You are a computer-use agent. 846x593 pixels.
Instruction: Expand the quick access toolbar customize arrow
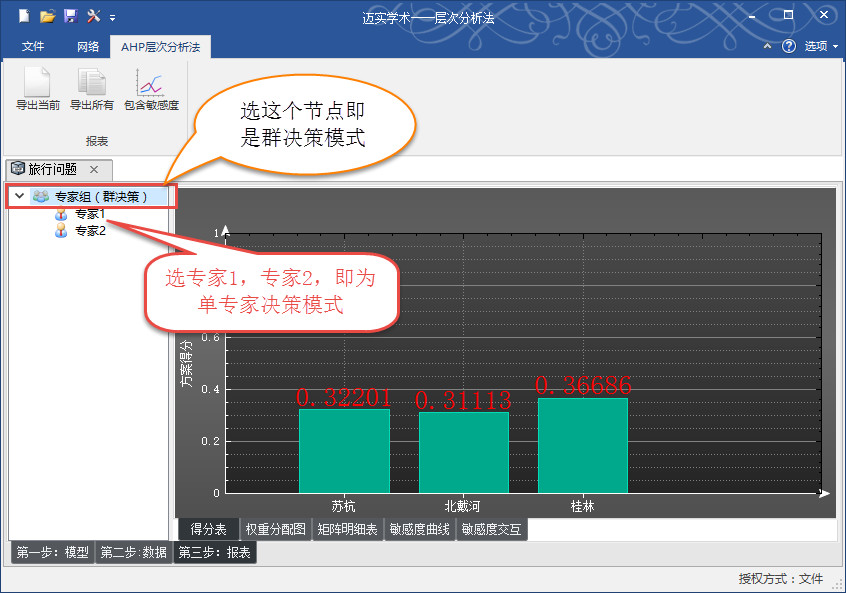(113, 18)
